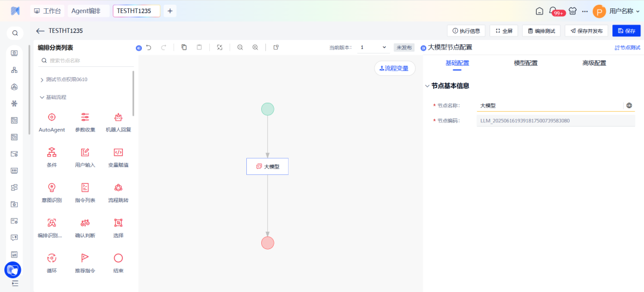
Task: Zoom in on the flow canvas
Action: point(255,47)
